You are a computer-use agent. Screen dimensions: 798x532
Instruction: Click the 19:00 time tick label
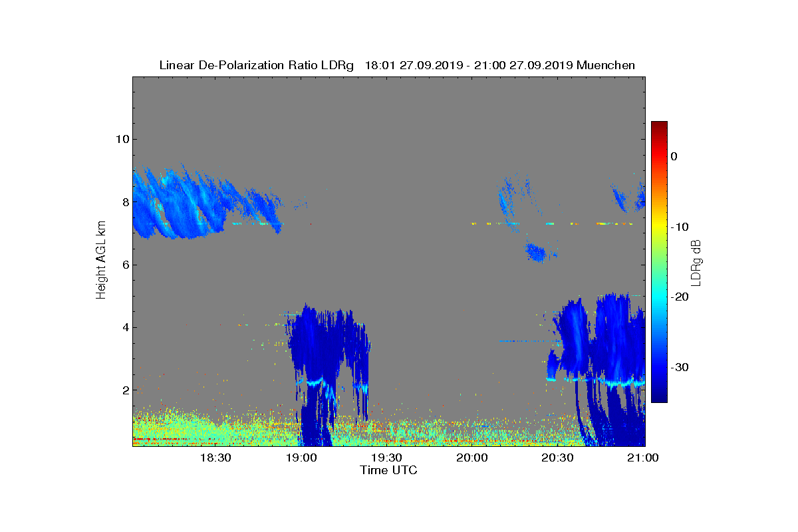point(301,458)
